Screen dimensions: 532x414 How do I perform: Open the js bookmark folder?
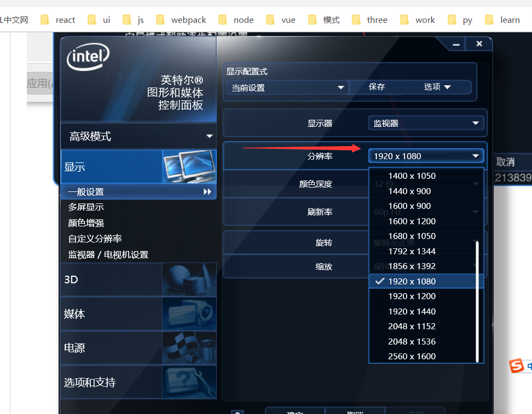tap(134, 20)
